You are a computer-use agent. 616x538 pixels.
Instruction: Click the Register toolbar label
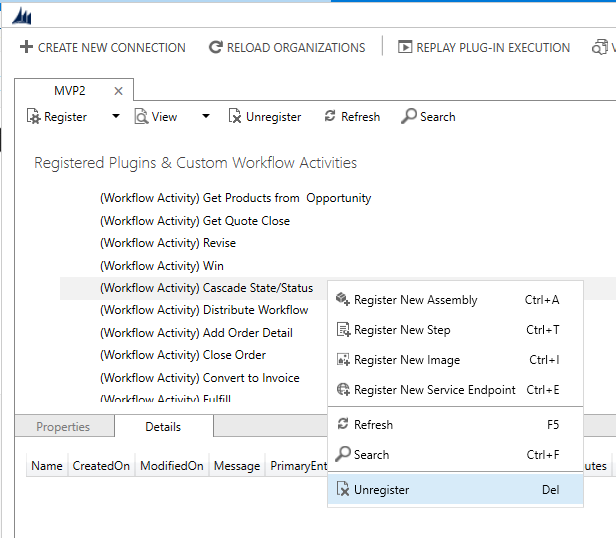[65, 117]
